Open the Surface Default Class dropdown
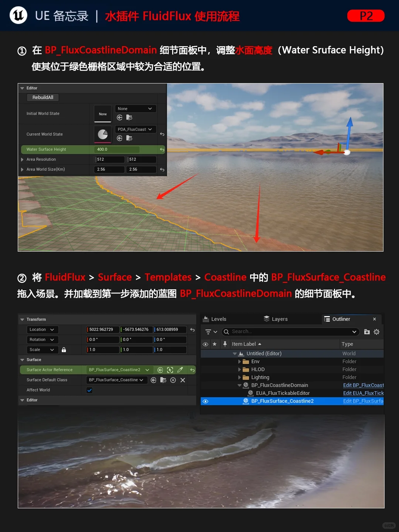The height and width of the screenshot is (532, 399). click(117, 380)
